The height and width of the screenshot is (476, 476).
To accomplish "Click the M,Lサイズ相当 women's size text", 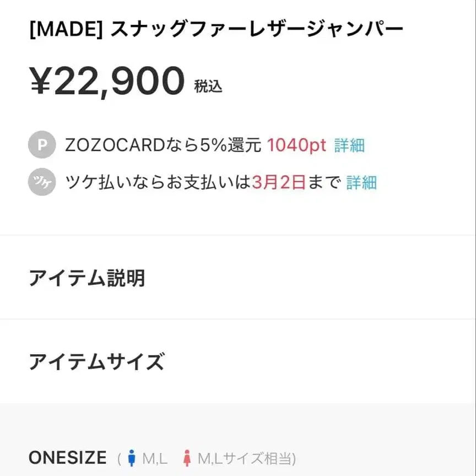I will (247, 458).
